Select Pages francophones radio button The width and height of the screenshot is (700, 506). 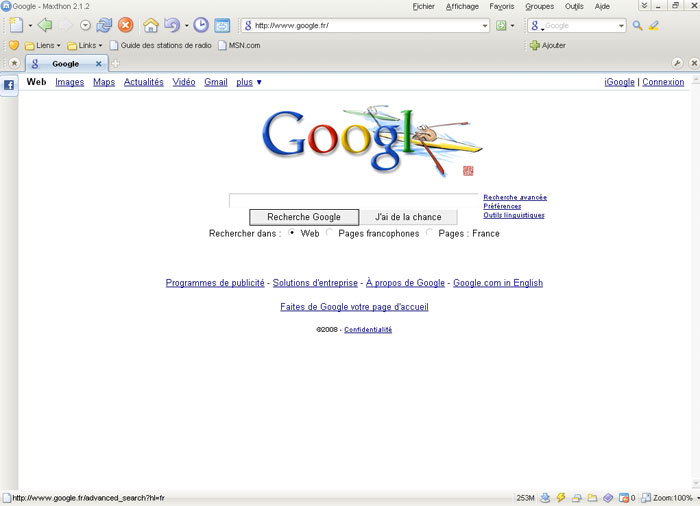point(329,233)
